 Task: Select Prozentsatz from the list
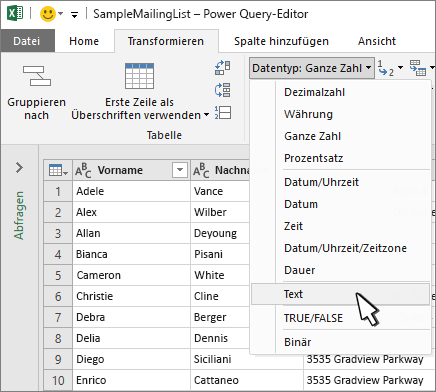point(313,158)
